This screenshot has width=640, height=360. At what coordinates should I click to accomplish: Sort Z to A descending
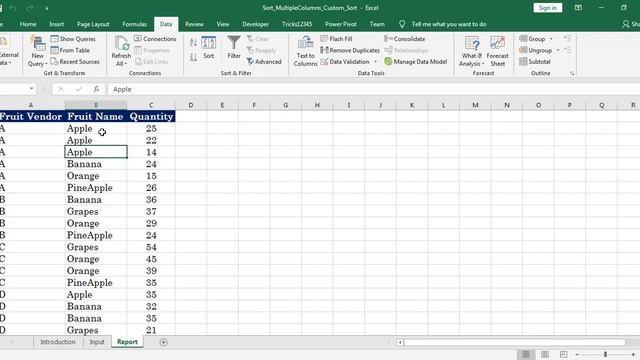[193, 57]
